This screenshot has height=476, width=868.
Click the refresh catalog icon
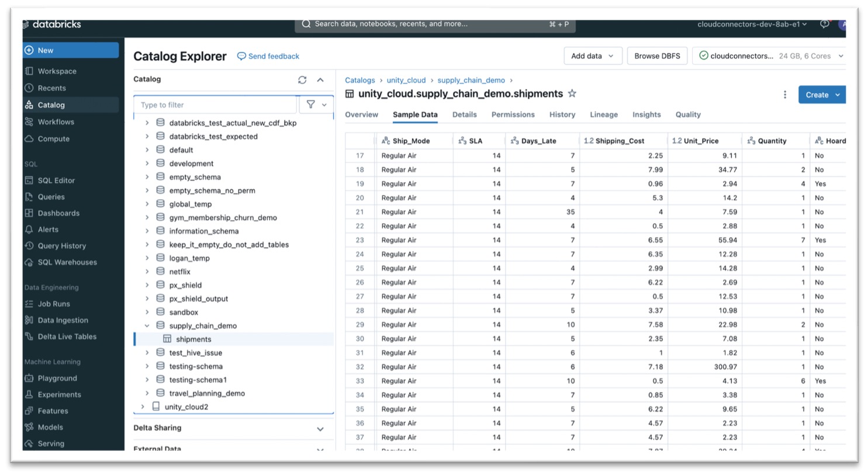coord(302,79)
